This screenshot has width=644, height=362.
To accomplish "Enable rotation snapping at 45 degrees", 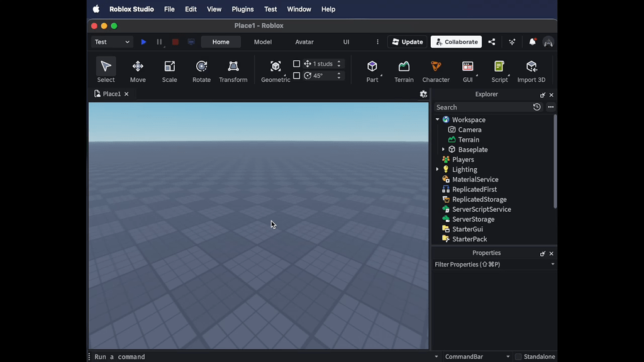I will point(296,75).
